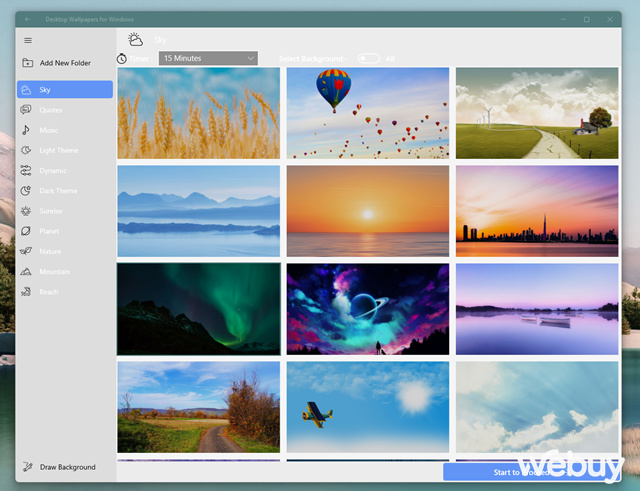Select the Sky category
The image size is (640, 491).
pyautogui.click(x=65, y=89)
